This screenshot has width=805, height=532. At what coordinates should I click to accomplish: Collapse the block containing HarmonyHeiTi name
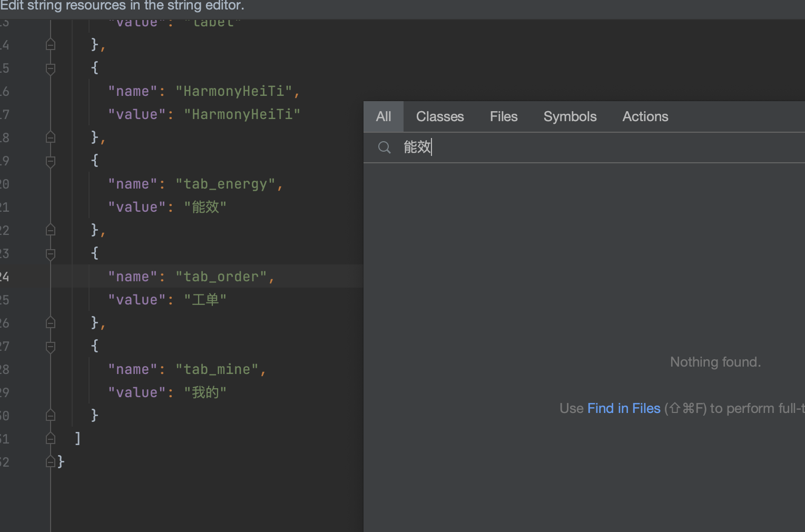click(x=51, y=68)
